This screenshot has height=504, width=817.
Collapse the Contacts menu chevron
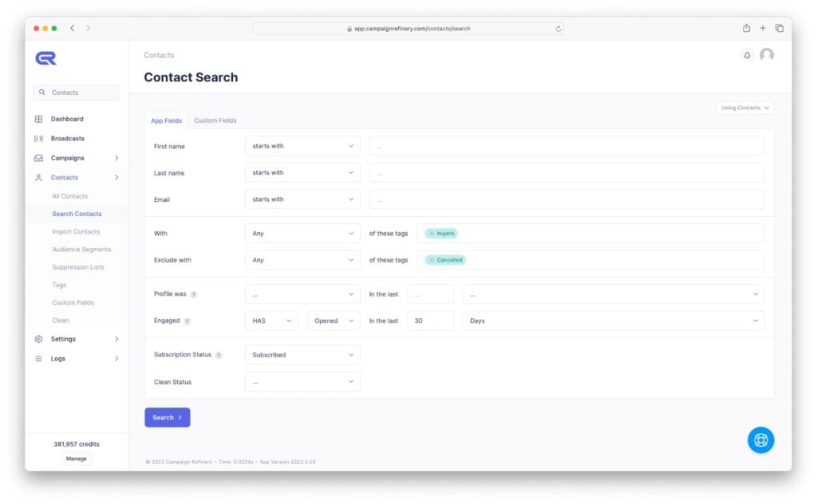click(x=116, y=178)
